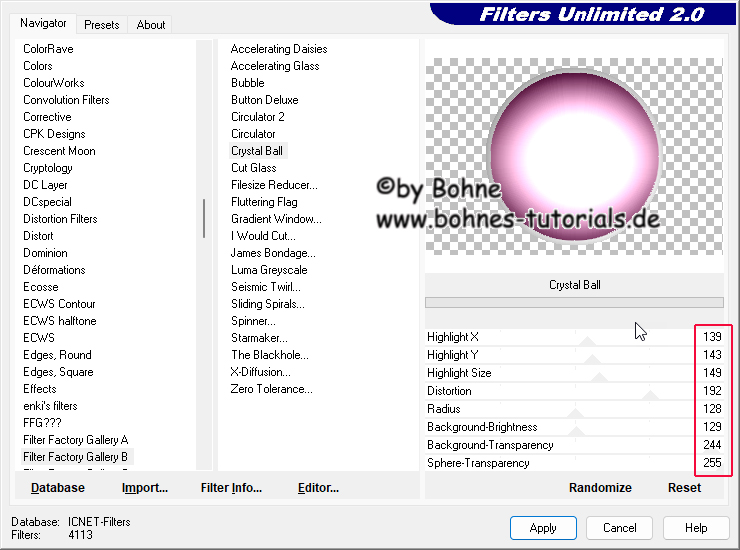The height and width of the screenshot is (550, 740).
Task: Pick the Button Deluxe filter
Action: [x=264, y=100]
